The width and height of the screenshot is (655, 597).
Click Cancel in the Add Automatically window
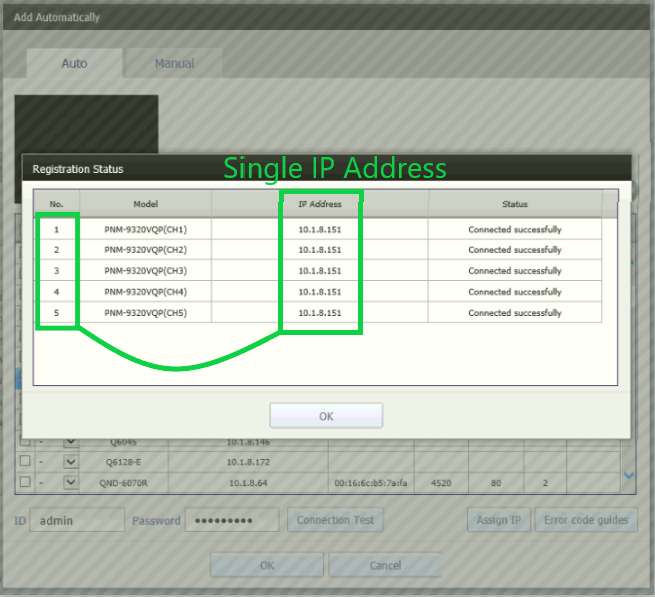point(385,565)
